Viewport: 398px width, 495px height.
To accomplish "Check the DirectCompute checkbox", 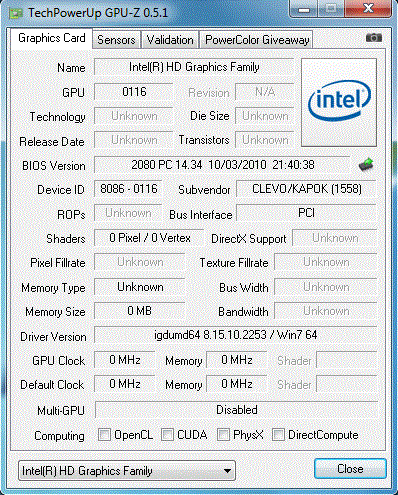I will (x=278, y=434).
